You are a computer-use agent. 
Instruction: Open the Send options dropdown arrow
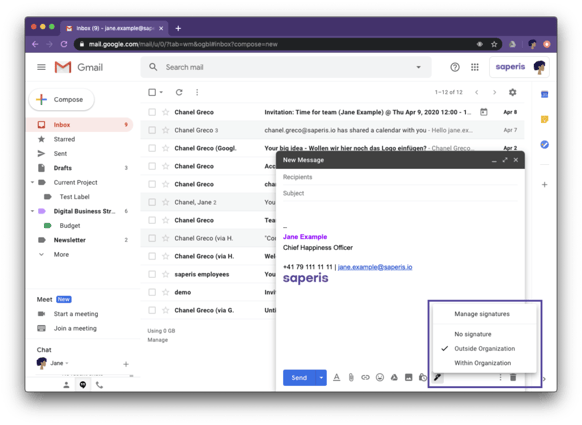coord(321,377)
